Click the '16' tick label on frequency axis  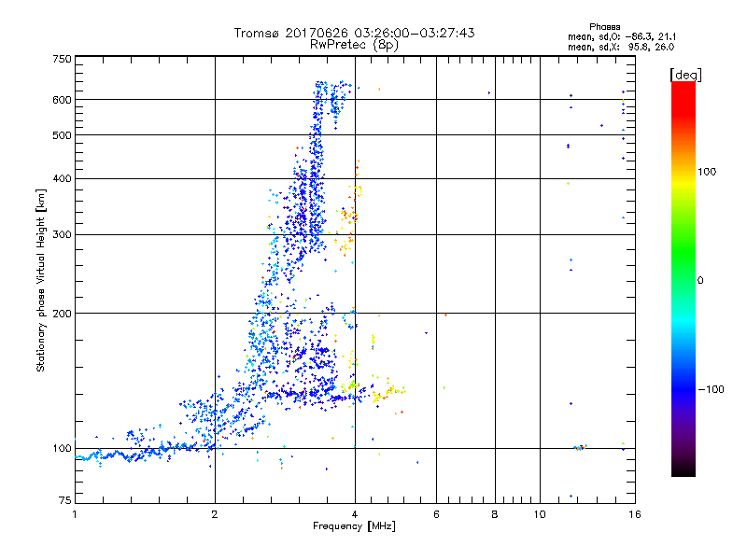pyautogui.click(x=635, y=514)
